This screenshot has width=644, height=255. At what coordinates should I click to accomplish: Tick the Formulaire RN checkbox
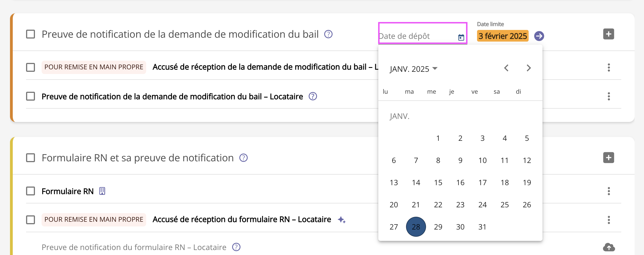click(x=31, y=191)
